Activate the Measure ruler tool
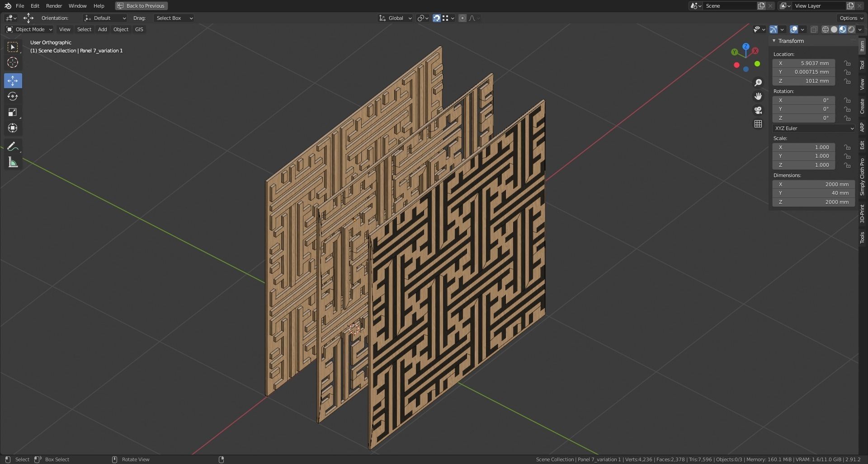The width and height of the screenshot is (868, 464). pos(13,162)
